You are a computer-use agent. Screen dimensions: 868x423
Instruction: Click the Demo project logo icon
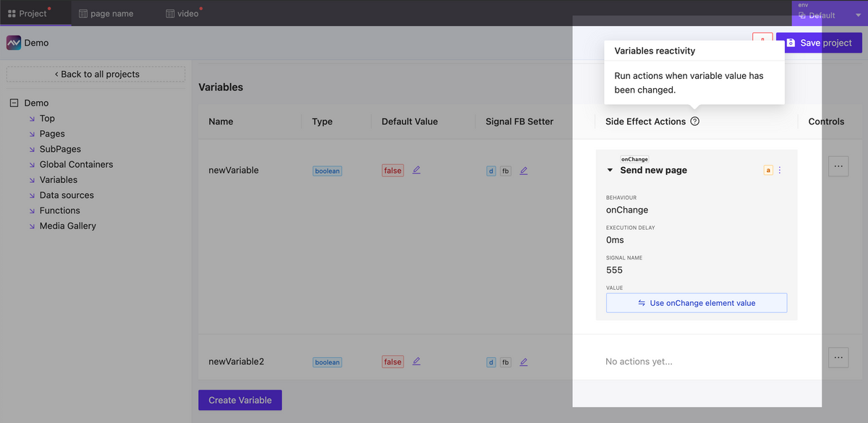14,43
